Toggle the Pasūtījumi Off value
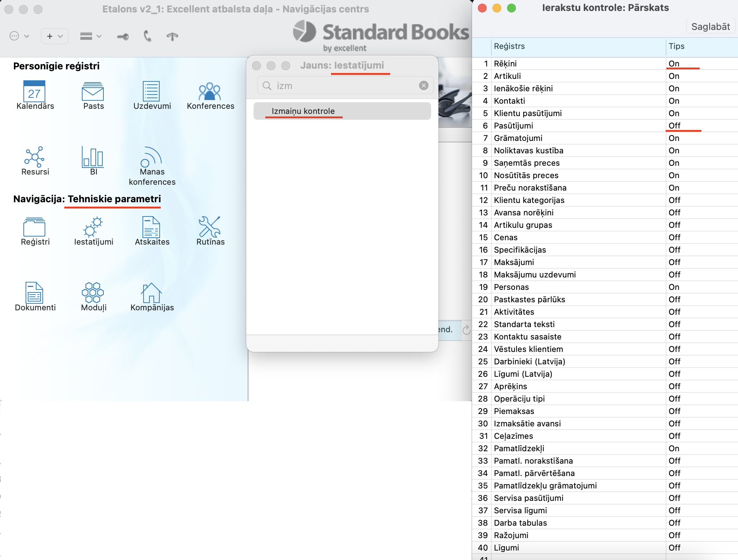Viewport: 738px width, 560px height. (674, 126)
